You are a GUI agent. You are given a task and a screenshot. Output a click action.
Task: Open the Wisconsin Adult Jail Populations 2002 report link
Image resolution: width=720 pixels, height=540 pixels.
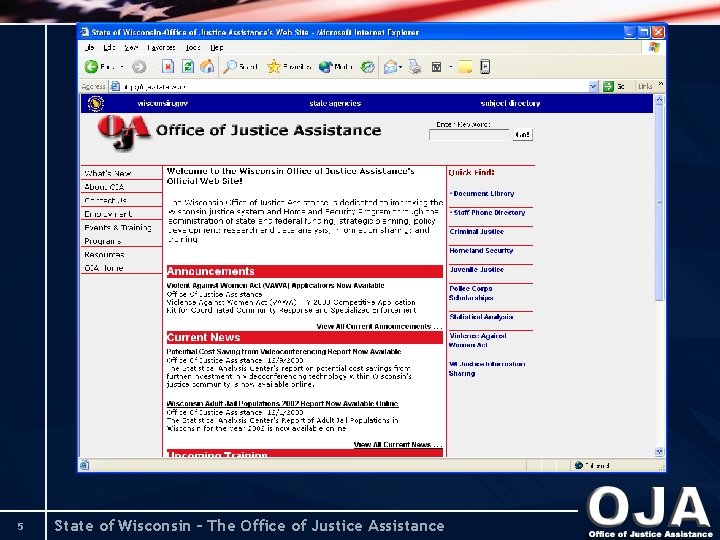pos(282,404)
